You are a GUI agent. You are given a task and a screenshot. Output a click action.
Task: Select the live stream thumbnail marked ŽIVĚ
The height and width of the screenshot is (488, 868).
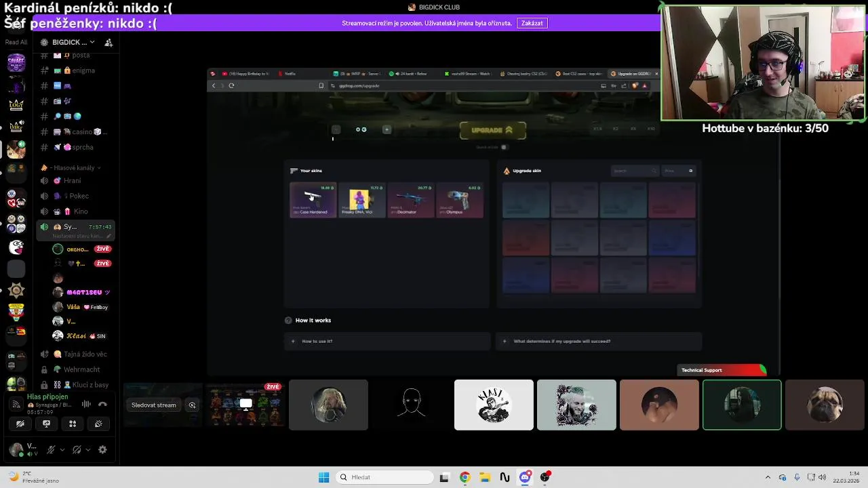pos(245,405)
